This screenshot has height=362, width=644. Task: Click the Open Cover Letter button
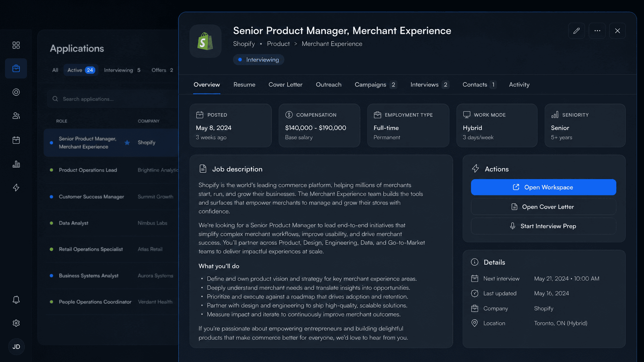[x=543, y=207]
